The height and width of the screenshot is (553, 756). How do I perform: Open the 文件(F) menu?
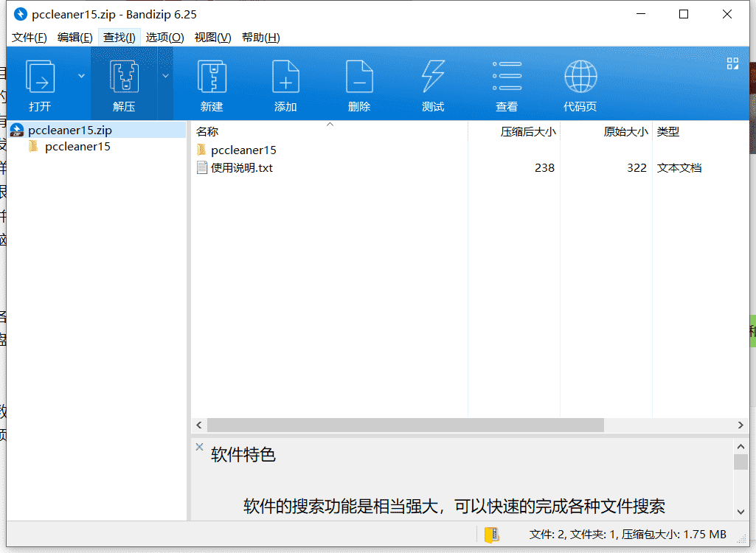click(29, 38)
